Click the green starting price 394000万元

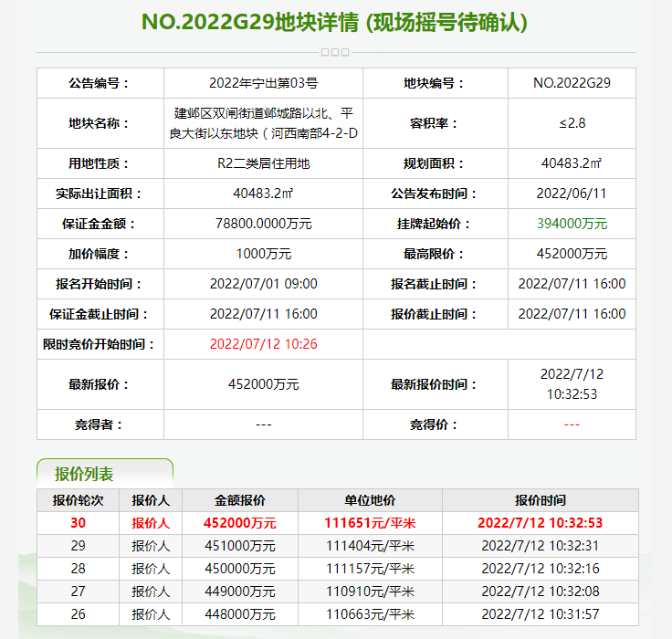coord(572,224)
